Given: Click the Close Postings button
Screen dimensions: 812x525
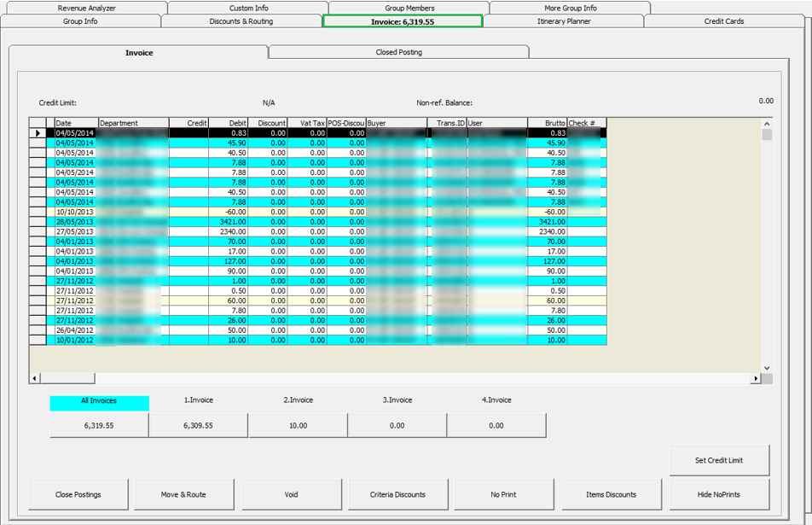Looking at the screenshot, I should tap(78, 494).
